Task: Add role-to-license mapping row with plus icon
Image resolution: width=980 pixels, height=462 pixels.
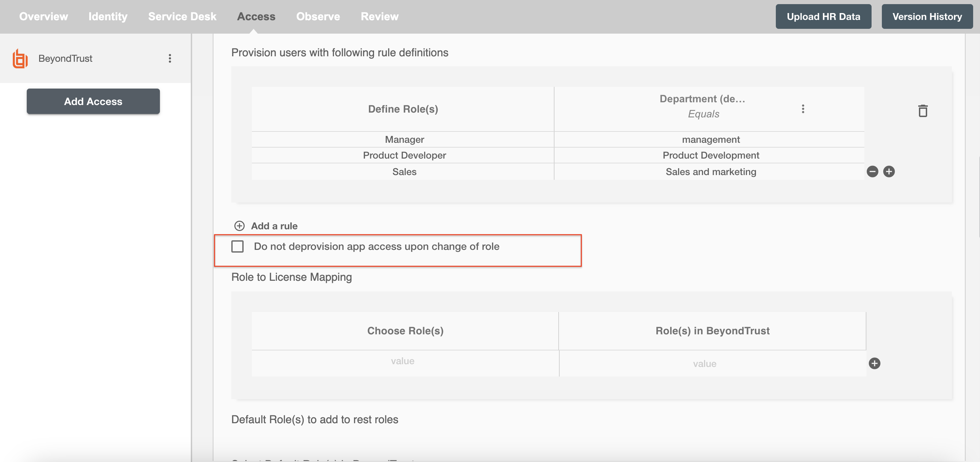Action: (874, 363)
